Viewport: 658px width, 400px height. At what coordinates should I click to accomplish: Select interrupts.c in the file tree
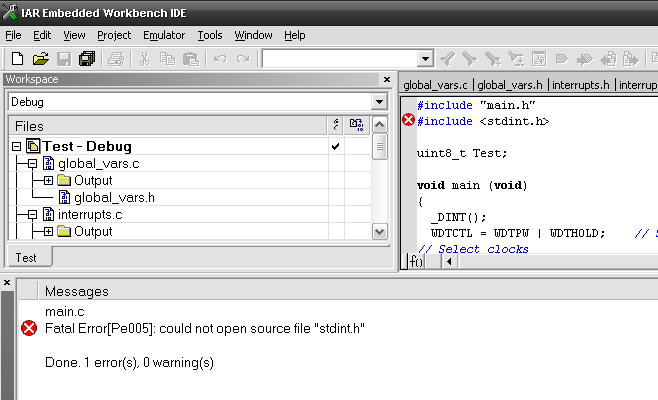(90, 215)
